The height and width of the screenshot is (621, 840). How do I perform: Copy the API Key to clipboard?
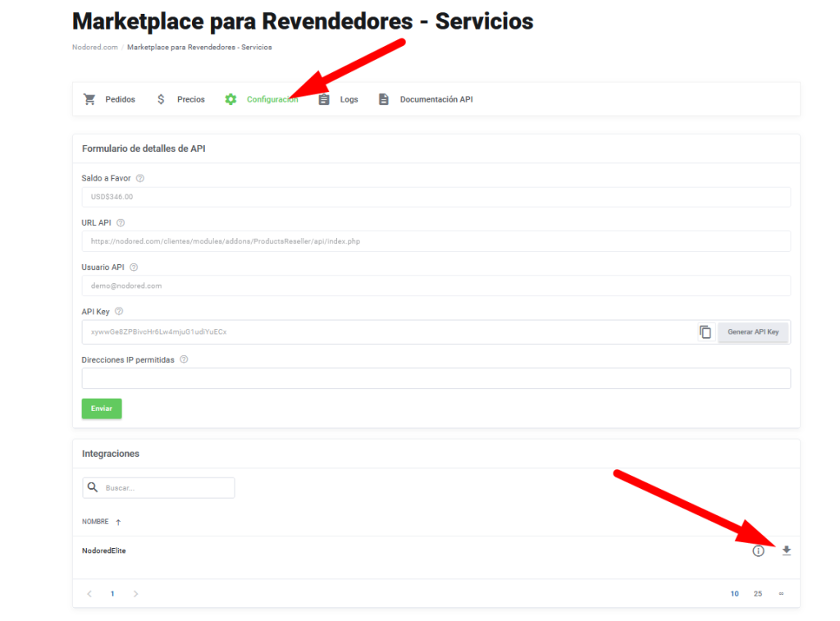click(705, 332)
